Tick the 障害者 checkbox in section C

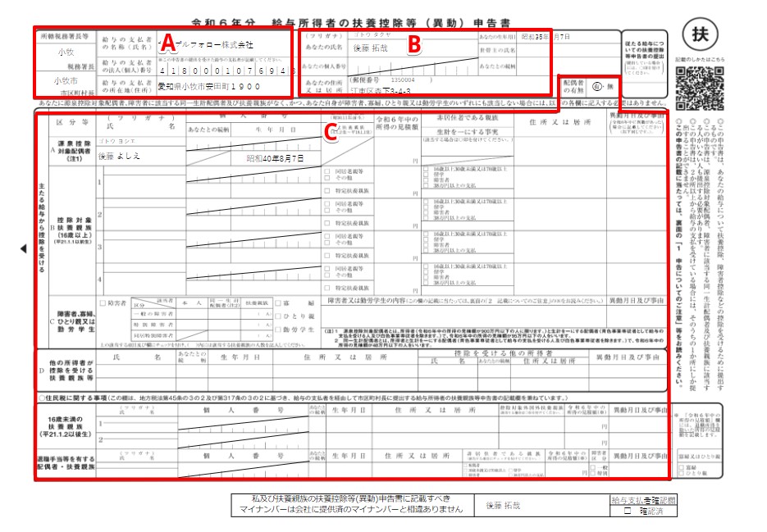coord(103,303)
